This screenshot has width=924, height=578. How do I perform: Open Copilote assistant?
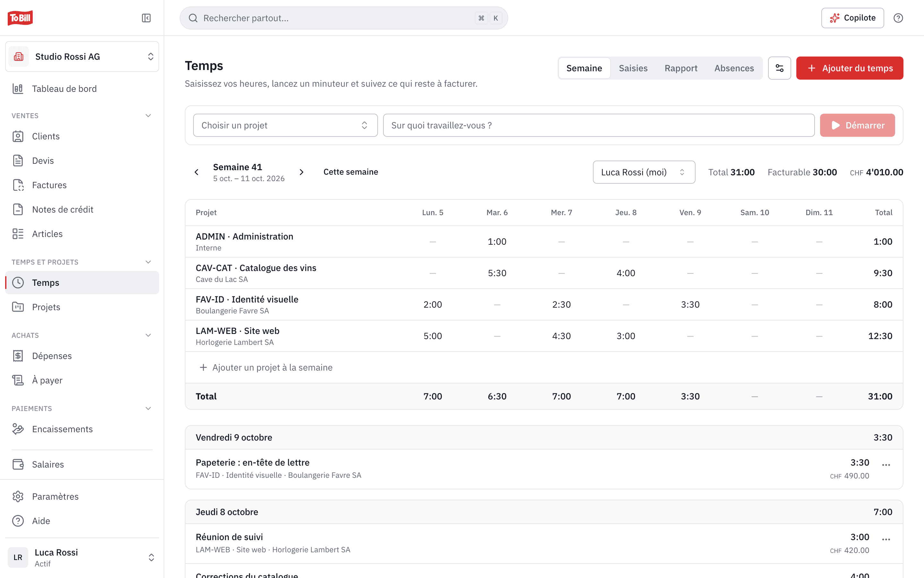852,18
